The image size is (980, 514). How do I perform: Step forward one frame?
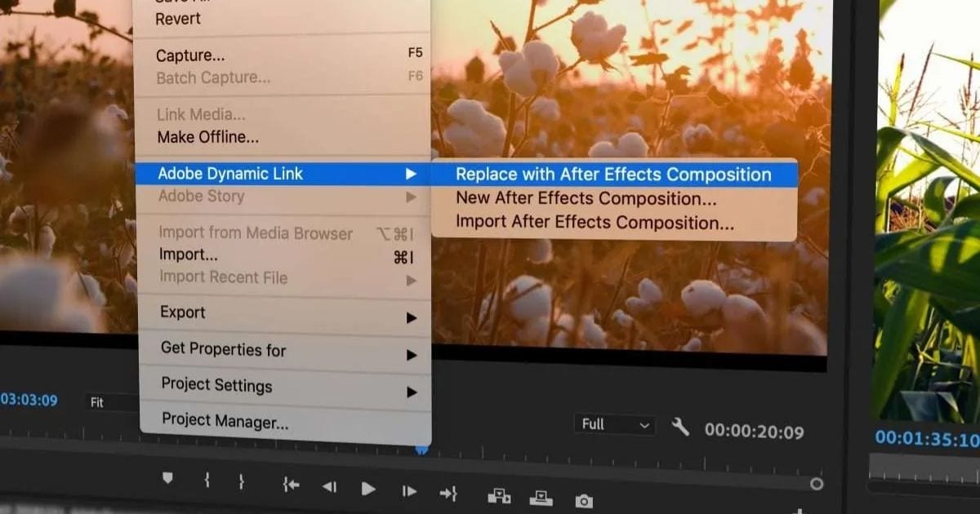point(409,491)
